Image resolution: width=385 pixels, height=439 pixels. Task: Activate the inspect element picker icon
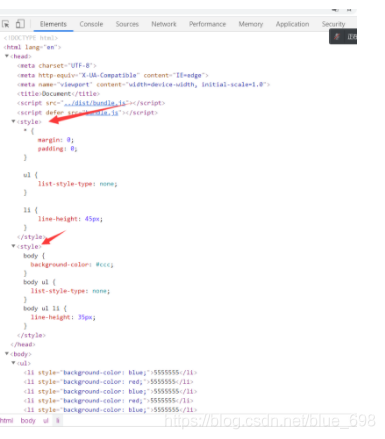[x=6, y=24]
